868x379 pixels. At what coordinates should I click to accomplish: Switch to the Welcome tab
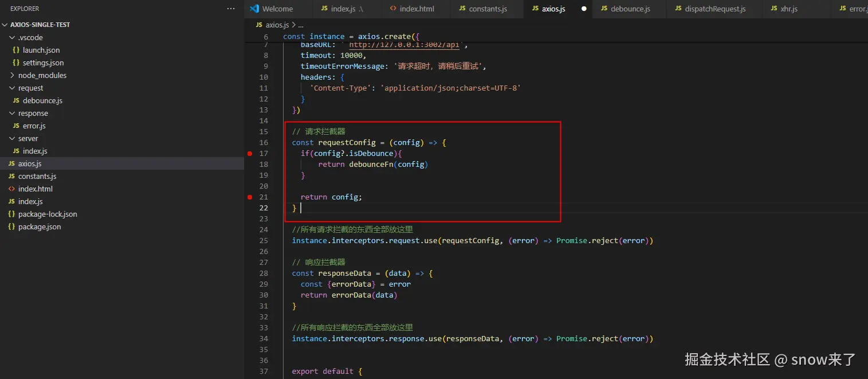click(x=278, y=9)
